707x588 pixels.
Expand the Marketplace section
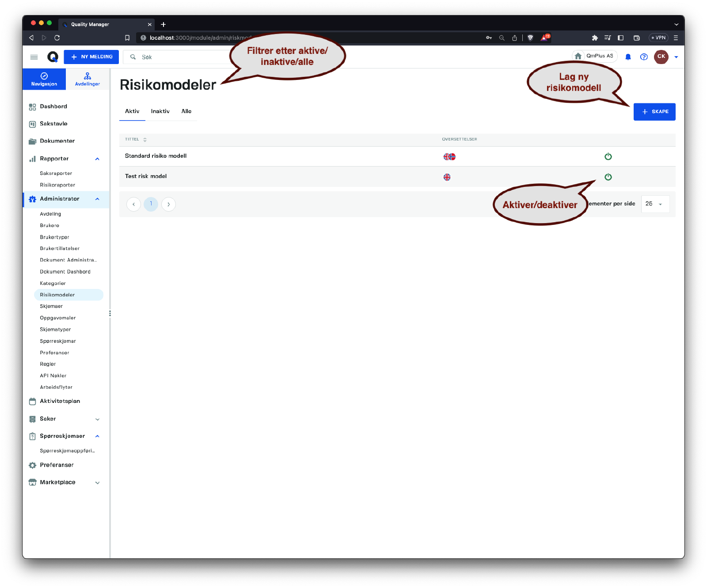point(97,483)
